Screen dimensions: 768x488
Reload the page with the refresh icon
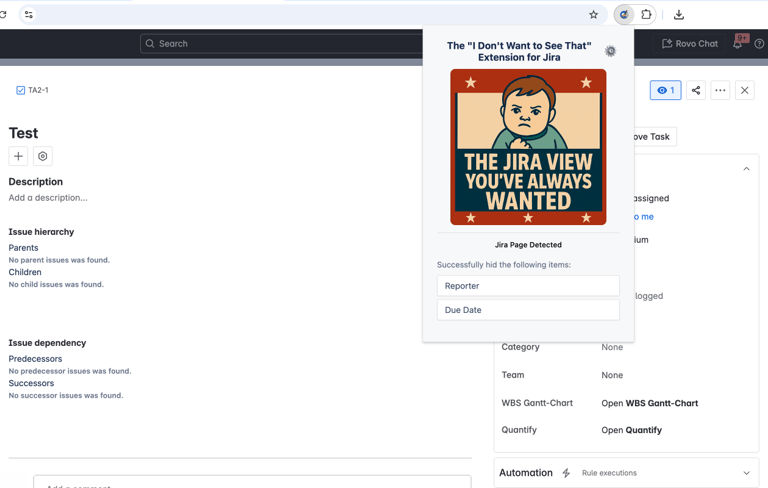pyautogui.click(x=3, y=15)
